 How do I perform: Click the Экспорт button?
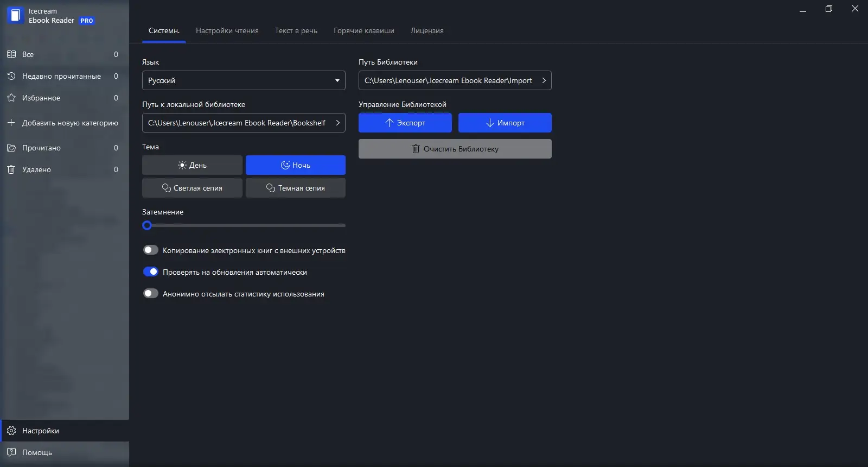click(x=405, y=123)
